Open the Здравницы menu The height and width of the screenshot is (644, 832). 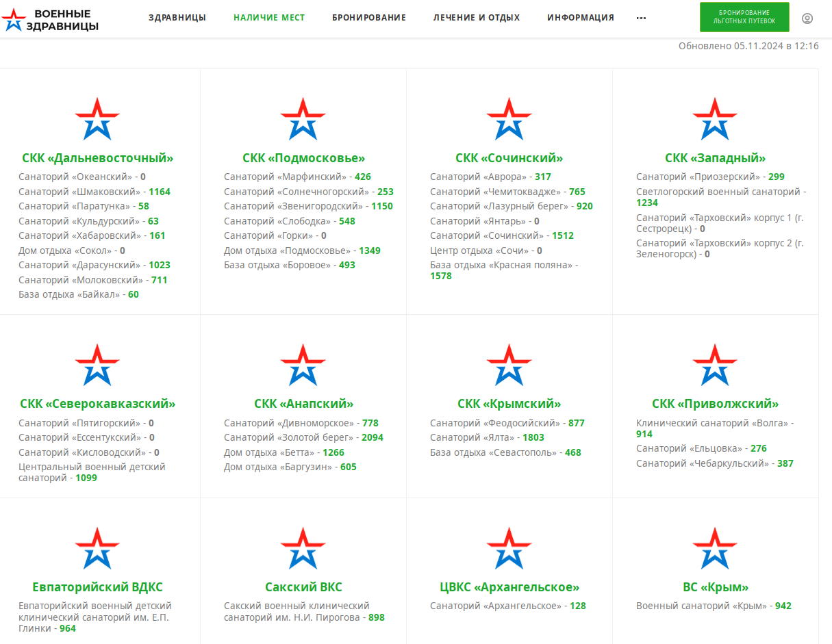177,18
